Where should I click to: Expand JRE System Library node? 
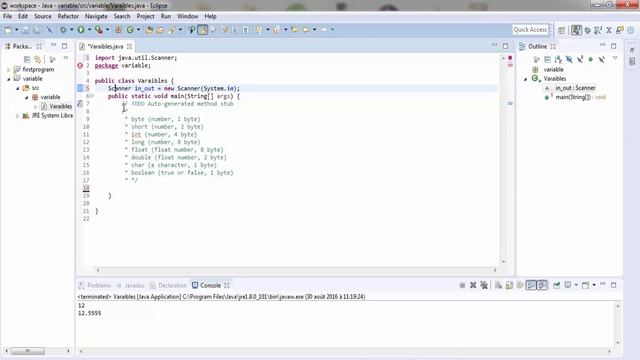coord(18,116)
